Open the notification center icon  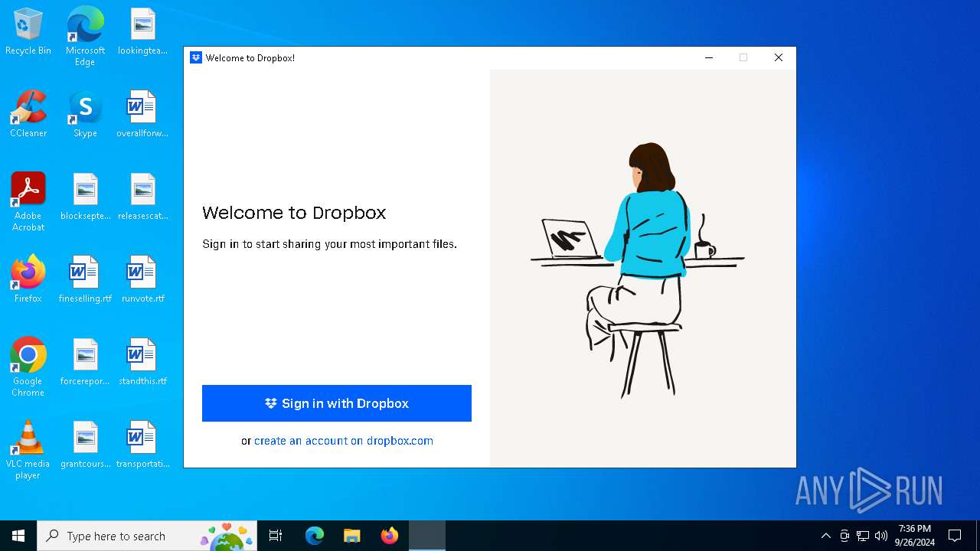coord(955,536)
